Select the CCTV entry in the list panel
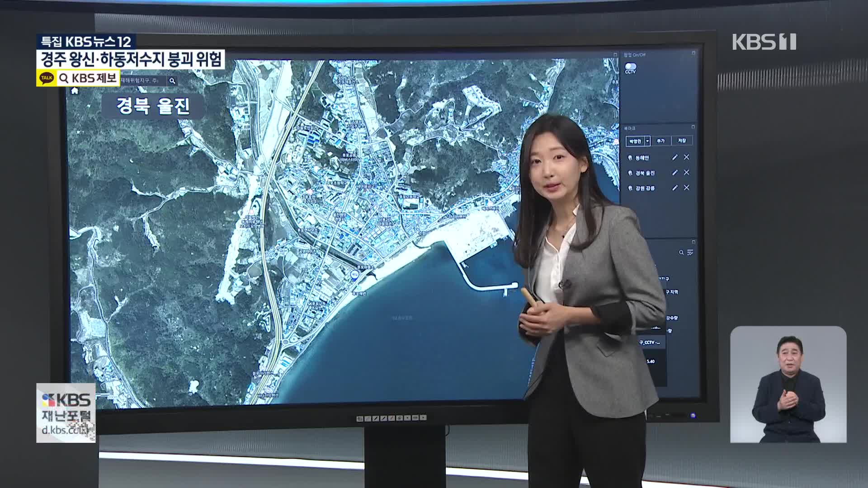 click(x=651, y=343)
